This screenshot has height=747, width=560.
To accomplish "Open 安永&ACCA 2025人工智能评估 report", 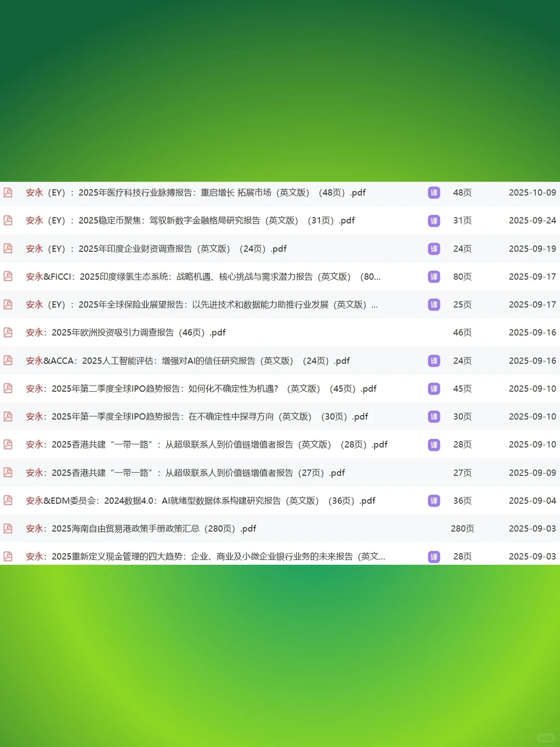I will (188, 361).
